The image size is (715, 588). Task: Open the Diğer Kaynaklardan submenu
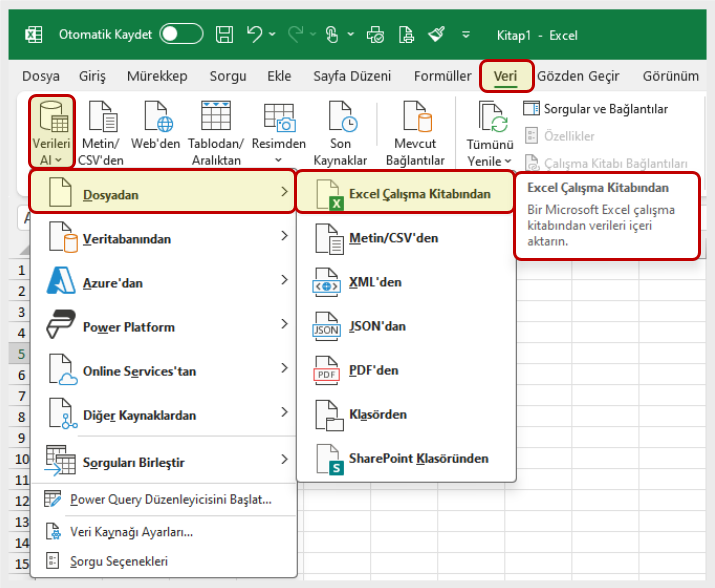pos(164,414)
